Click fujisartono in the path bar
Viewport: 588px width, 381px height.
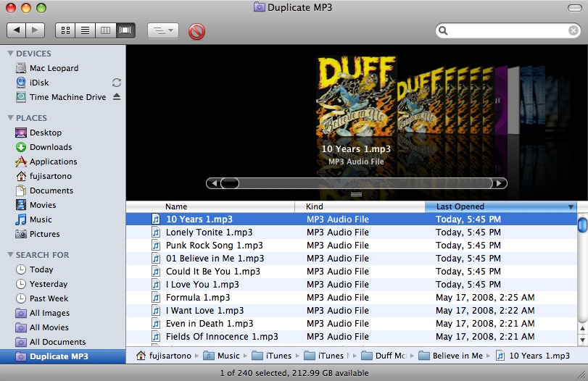pyautogui.click(x=165, y=356)
